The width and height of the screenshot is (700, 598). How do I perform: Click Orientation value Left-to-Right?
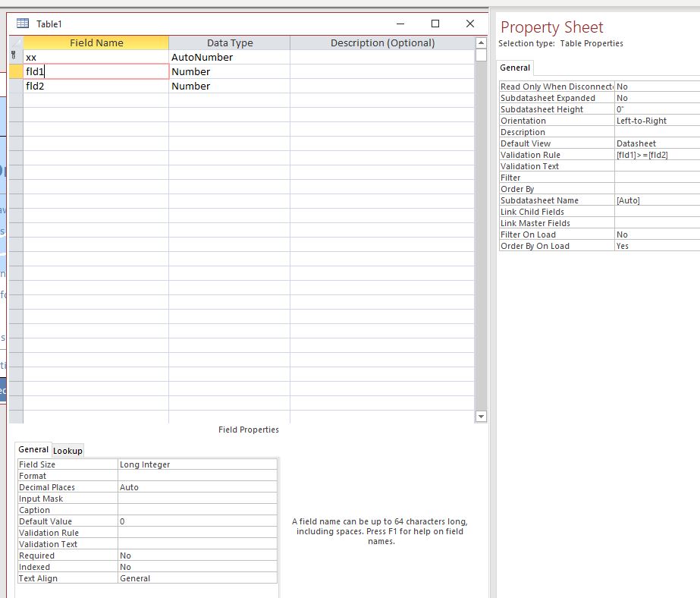click(657, 121)
